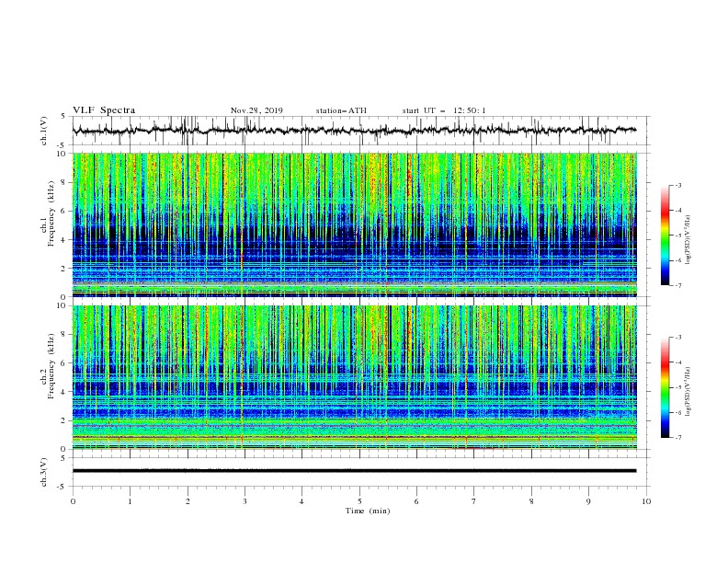Click time axis tick label "3"
The image size is (728, 563).
(245, 501)
